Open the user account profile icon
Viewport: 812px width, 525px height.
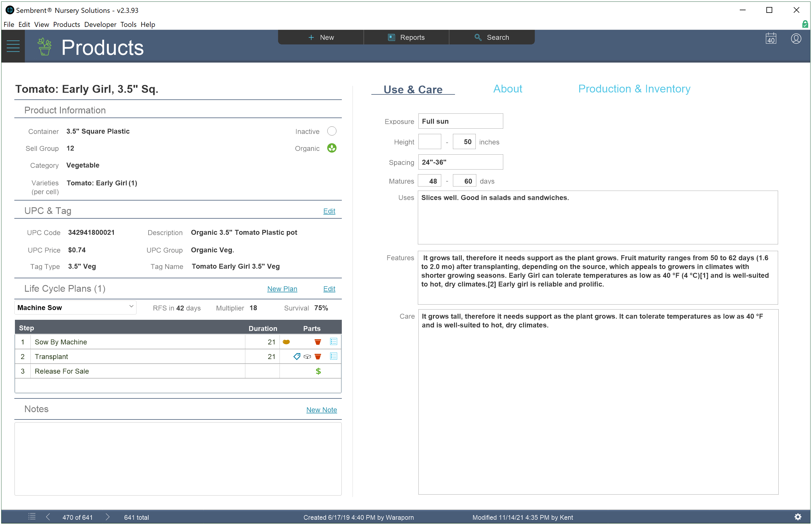tap(796, 39)
